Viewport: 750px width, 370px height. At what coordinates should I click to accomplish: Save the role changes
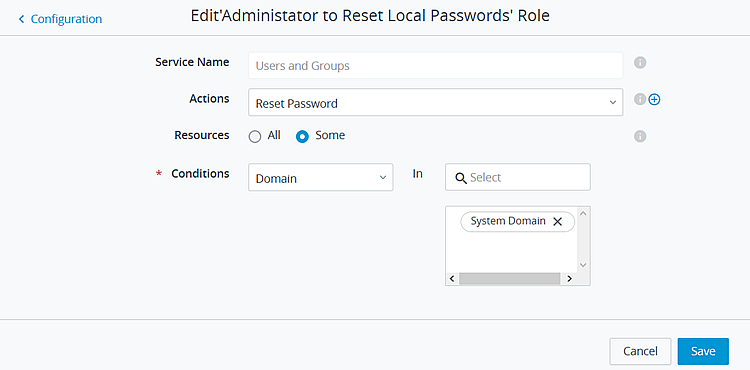(x=703, y=351)
